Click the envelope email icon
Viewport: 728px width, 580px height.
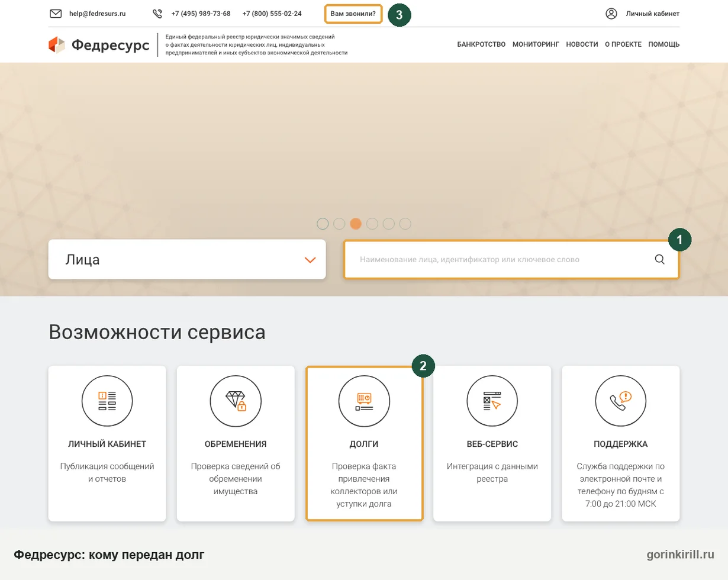coord(56,14)
